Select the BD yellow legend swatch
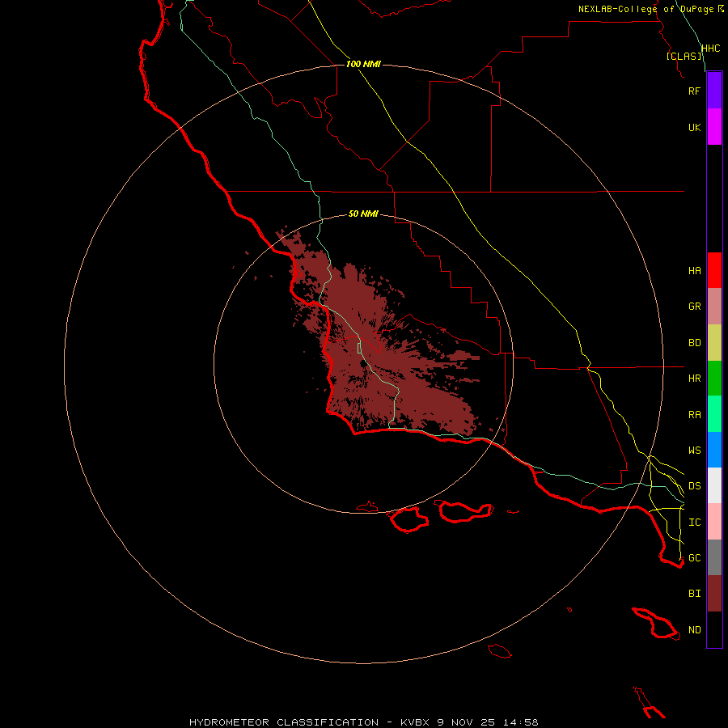Screen dimensions: 728x728 714,343
